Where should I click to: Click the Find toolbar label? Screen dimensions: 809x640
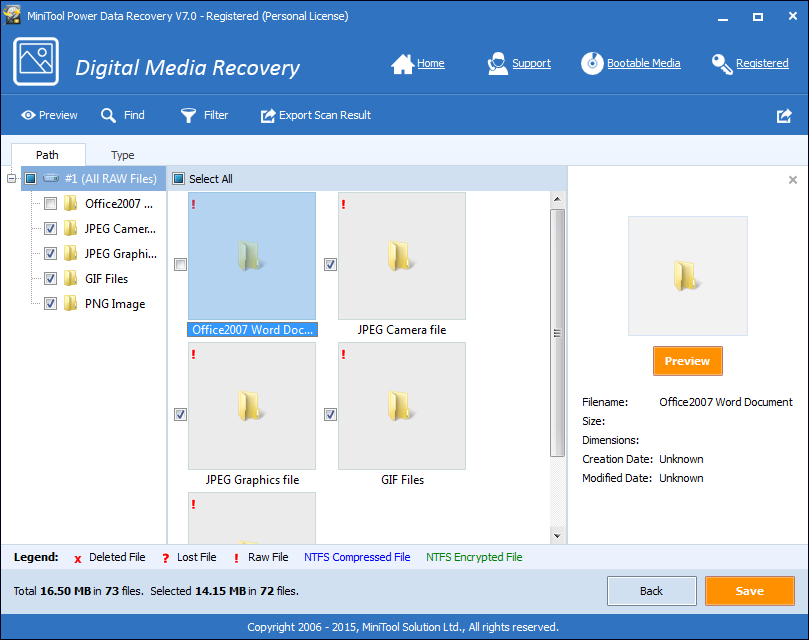134,115
